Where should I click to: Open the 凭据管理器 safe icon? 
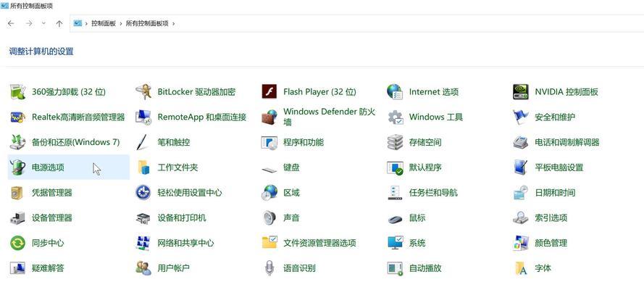coord(17,193)
